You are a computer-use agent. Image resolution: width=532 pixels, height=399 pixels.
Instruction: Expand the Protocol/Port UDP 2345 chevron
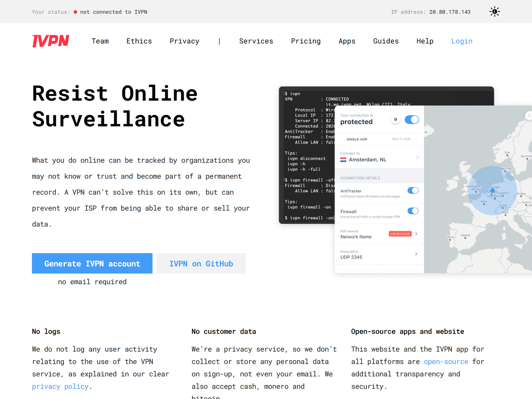tap(416, 254)
